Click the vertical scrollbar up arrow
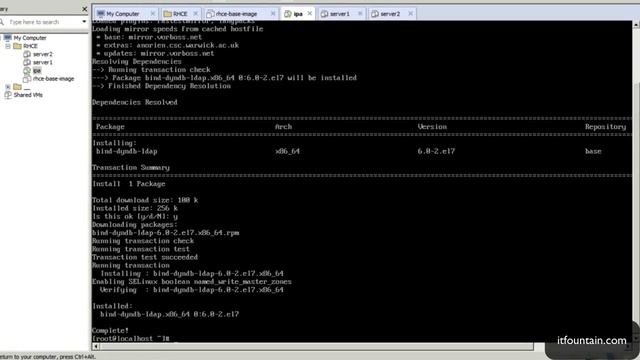 tap(636, 24)
